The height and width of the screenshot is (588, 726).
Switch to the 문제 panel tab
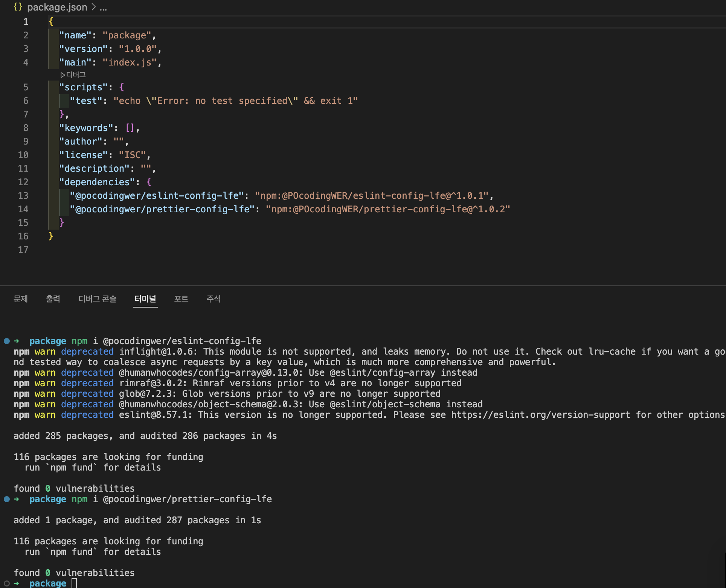pyautogui.click(x=21, y=299)
